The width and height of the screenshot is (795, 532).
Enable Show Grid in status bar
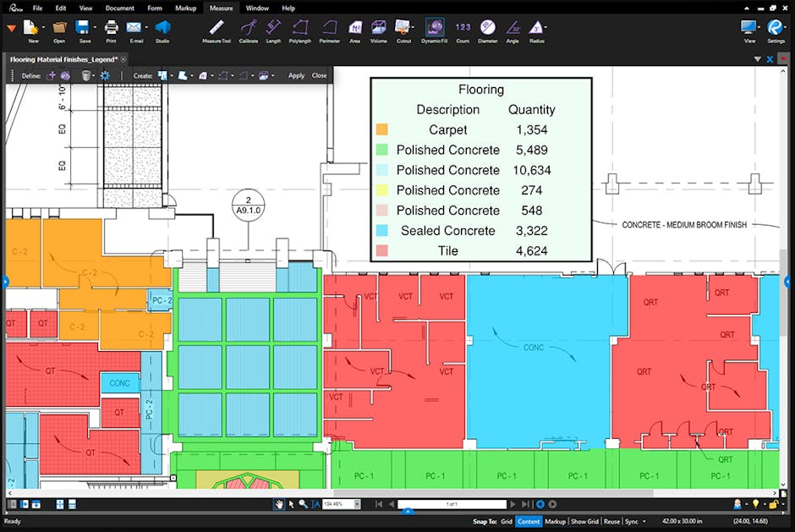click(x=584, y=522)
